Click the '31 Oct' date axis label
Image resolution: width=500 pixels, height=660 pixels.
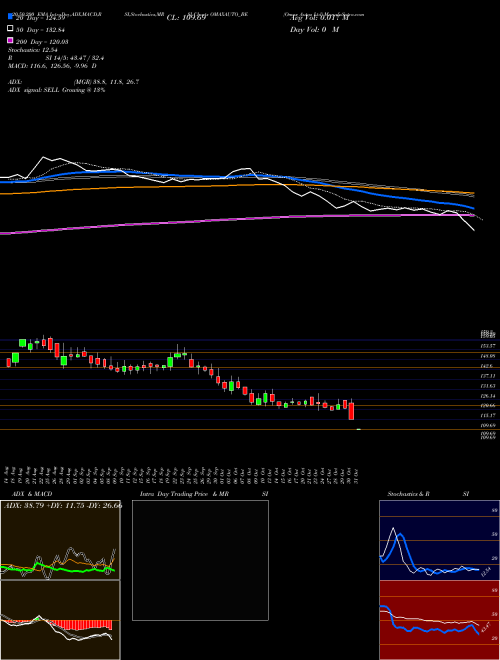[x=357, y=475]
